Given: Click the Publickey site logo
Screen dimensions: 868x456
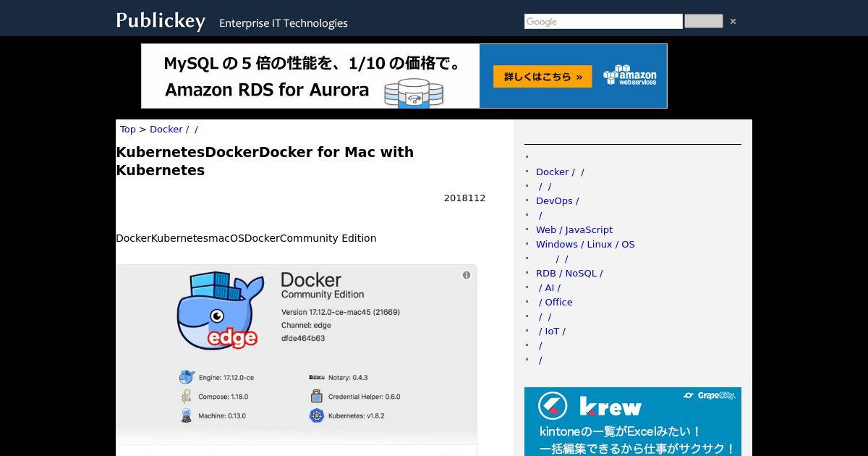Looking at the screenshot, I should pyautogui.click(x=161, y=21).
